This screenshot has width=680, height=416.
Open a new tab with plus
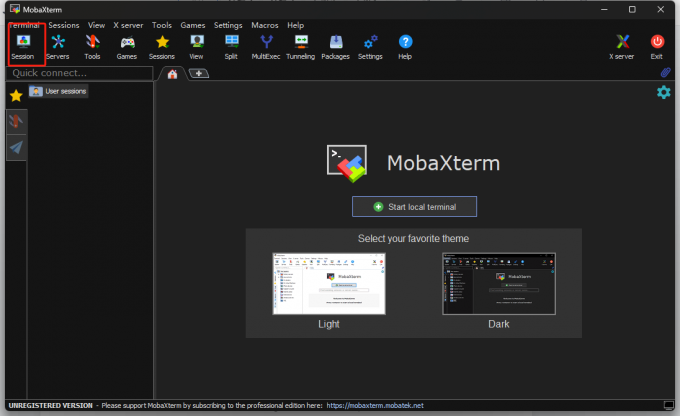(199, 73)
